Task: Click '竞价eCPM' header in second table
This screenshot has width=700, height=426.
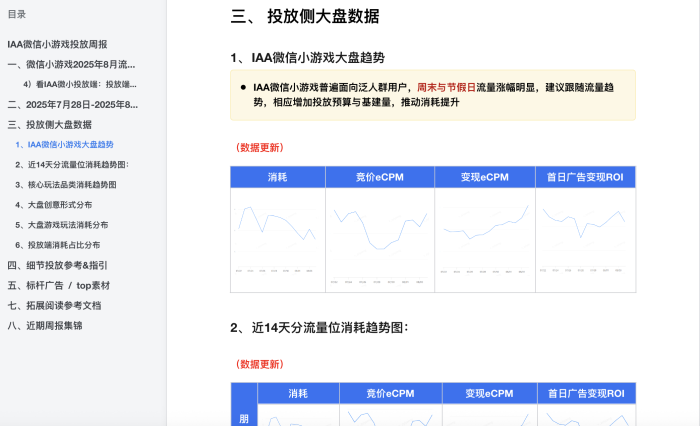Action: tap(391, 393)
